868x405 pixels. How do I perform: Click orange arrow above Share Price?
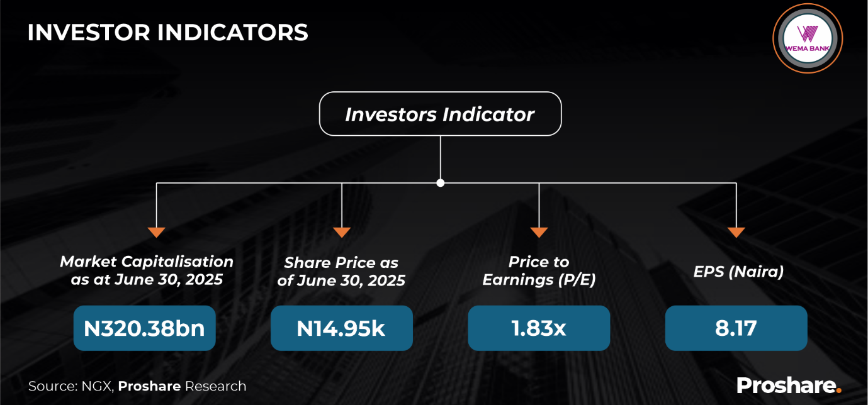(342, 232)
